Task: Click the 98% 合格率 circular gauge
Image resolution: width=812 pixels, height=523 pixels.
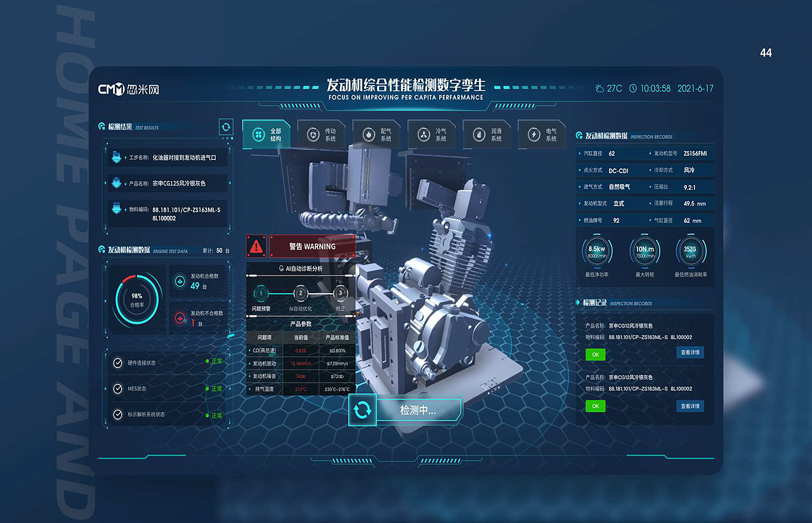Action: click(136, 300)
